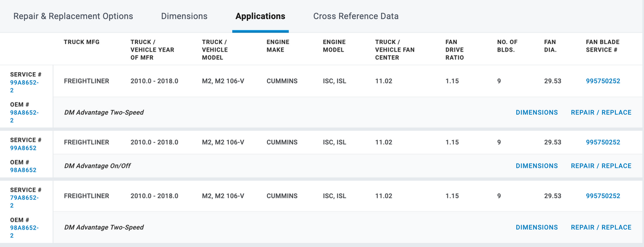The height and width of the screenshot is (247, 644).
Task: Click the Truck Mfg column header
Action: [82, 42]
